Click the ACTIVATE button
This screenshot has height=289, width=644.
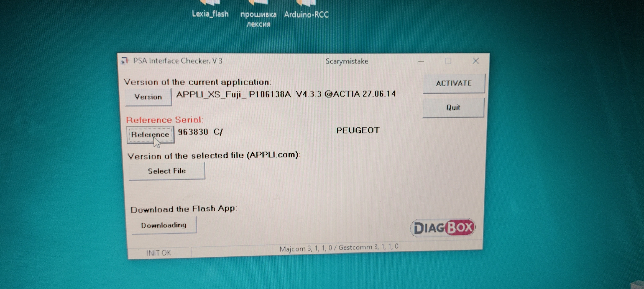(x=453, y=83)
